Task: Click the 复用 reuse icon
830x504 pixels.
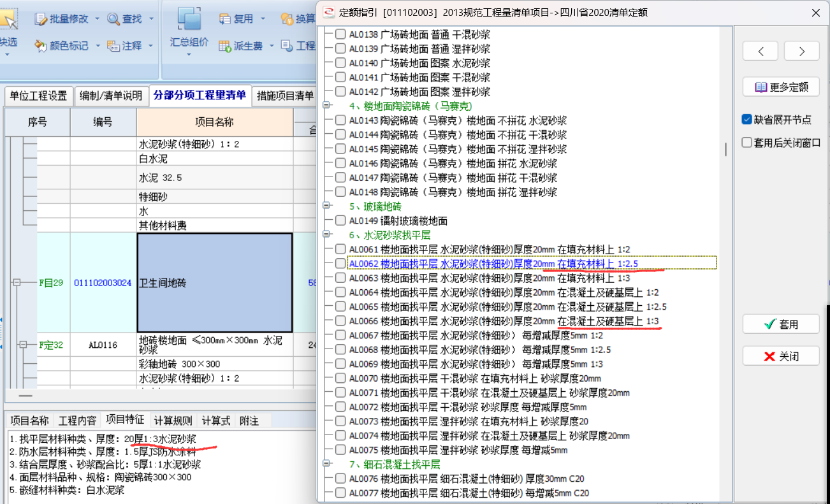Action: [x=225, y=19]
